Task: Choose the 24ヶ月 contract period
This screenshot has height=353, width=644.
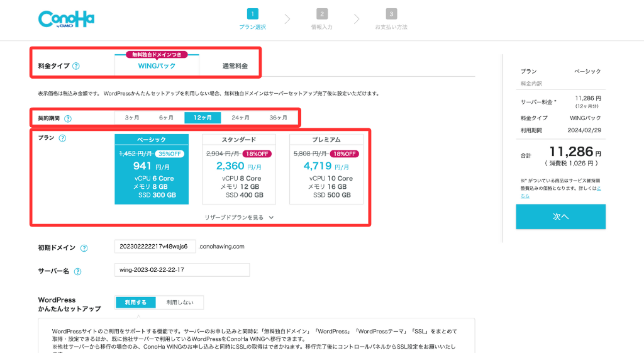Action: (240, 118)
